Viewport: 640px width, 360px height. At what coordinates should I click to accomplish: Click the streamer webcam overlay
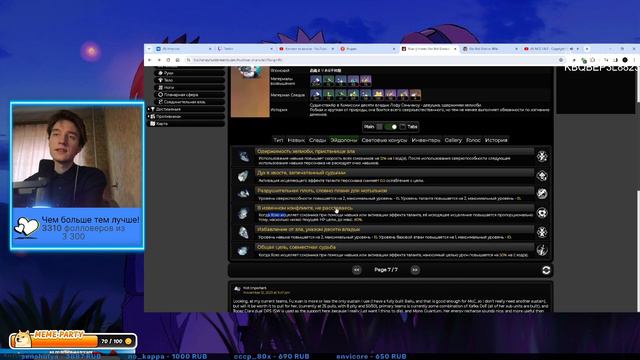[77, 156]
